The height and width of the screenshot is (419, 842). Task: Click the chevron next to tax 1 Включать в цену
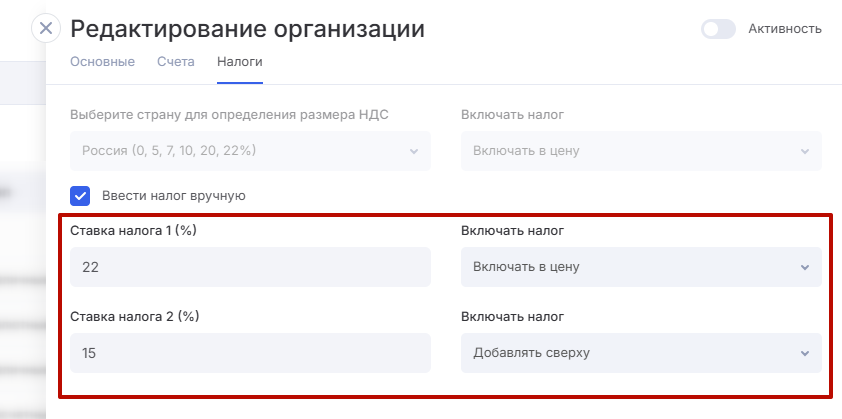(x=805, y=268)
